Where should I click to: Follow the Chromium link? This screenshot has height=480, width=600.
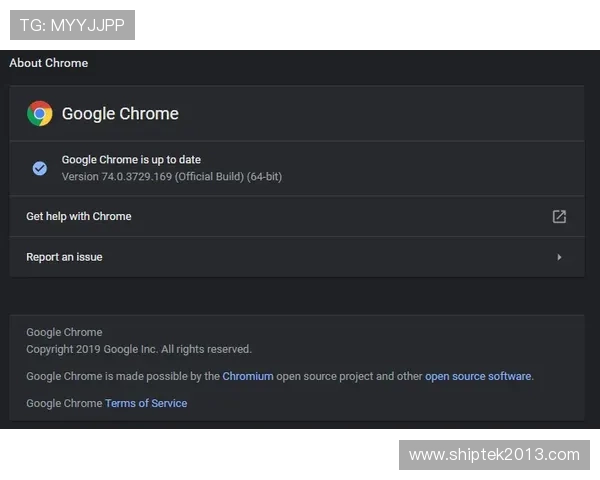click(248, 376)
